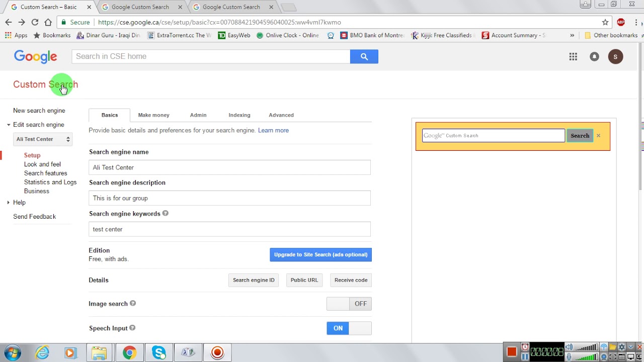Open the Apps shortcut in the bookmarks bar
Screen dimensions: 644x362
[x=16, y=35]
